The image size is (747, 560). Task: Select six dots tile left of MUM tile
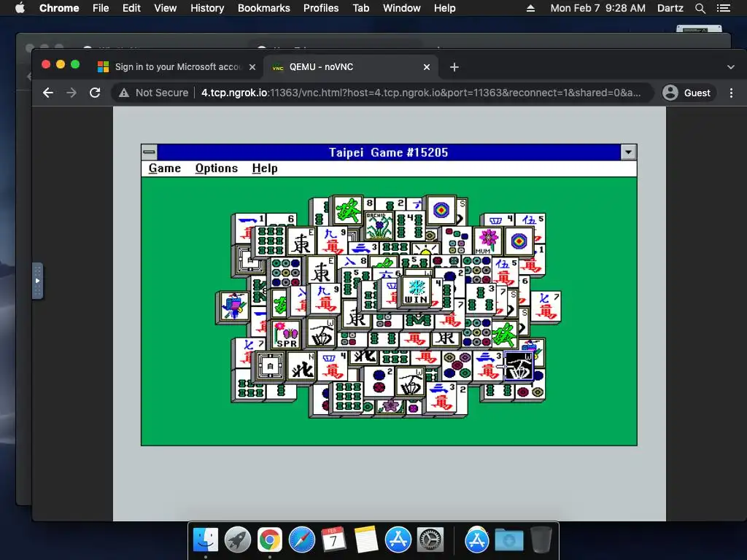pyautogui.click(x=457, y=241)
